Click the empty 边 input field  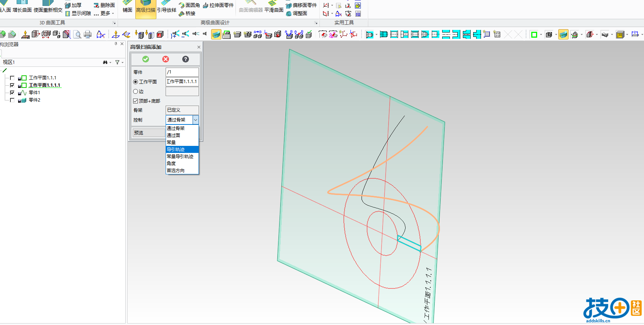point(182,91)
